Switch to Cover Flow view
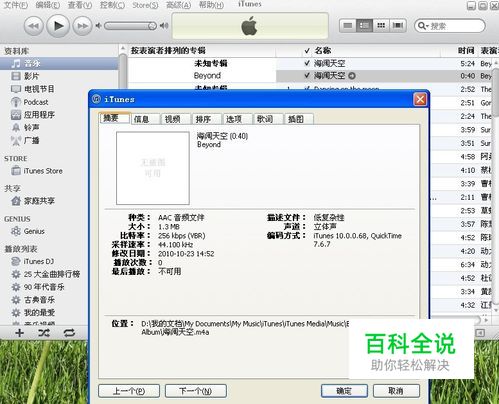499x404 pixels. (398, 26)
